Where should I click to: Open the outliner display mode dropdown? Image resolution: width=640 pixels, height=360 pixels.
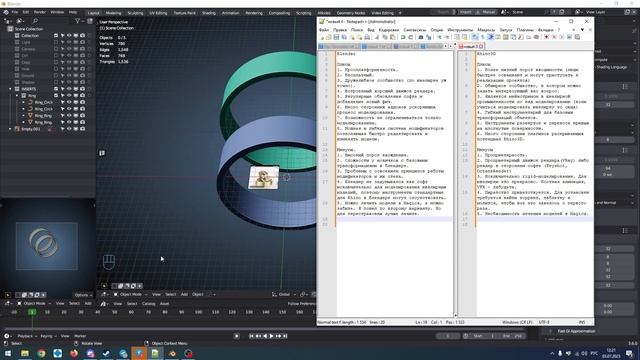pyautogui.click(x=20, y=21)
